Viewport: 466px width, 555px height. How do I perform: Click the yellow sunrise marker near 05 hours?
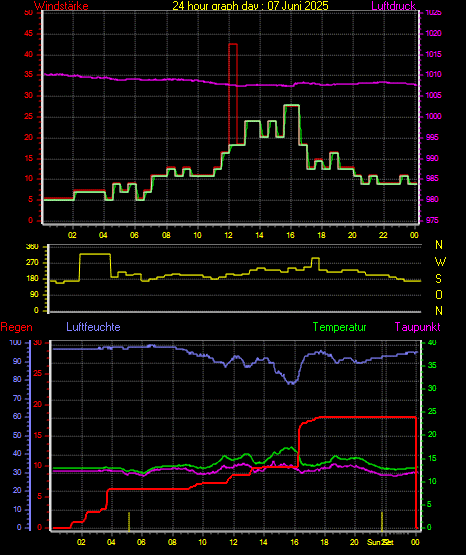click(129, 521)
